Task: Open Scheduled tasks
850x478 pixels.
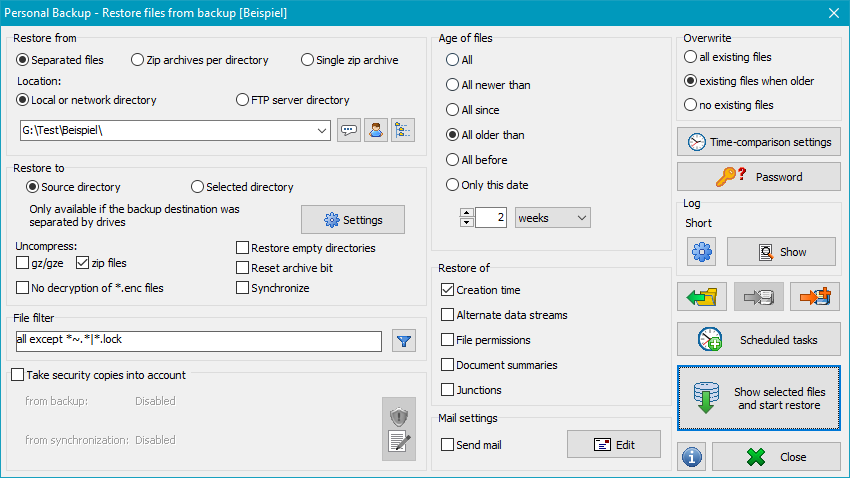Action: [x=758, y=340]
